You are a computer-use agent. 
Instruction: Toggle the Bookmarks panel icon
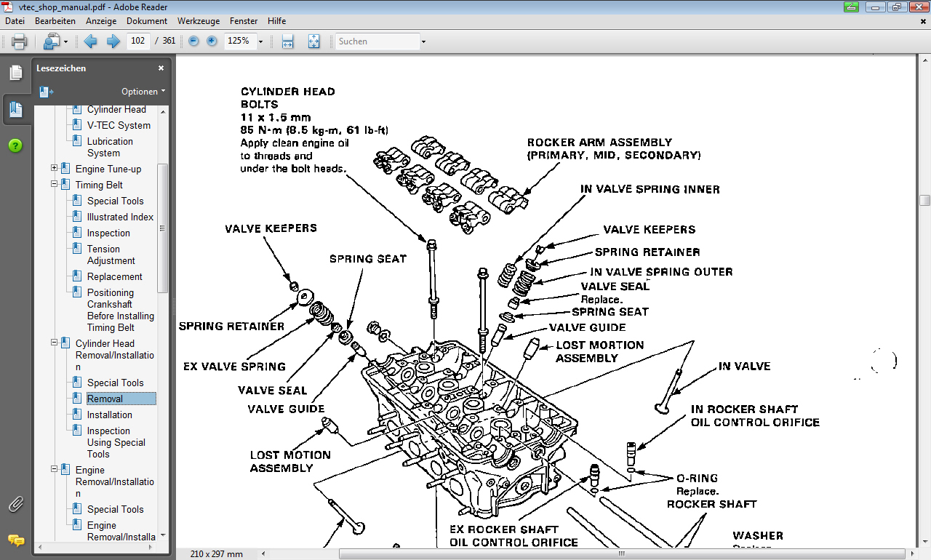[x=15, y=111]
